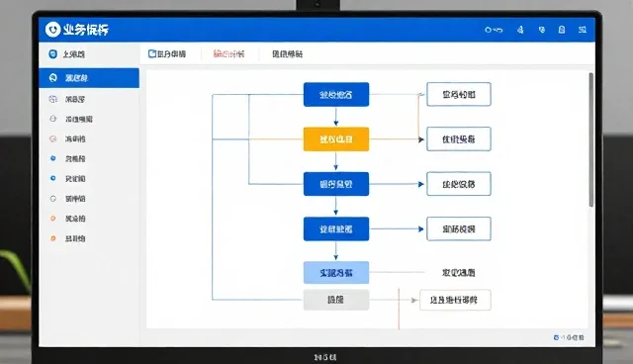Click the vertical scrollbar beside the flowchart canvas

click(591, 139)
